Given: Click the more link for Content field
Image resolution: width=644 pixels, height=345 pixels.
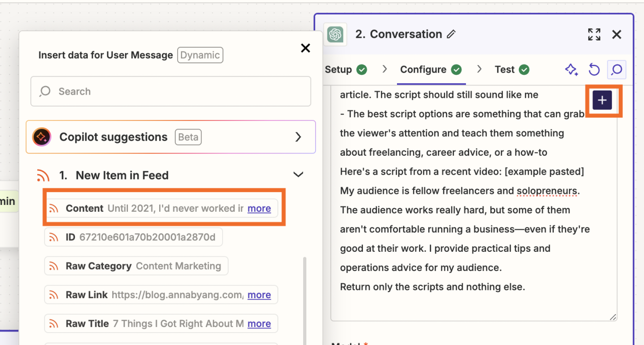Looking at the screenshot, I should click(x=259, y=209).
